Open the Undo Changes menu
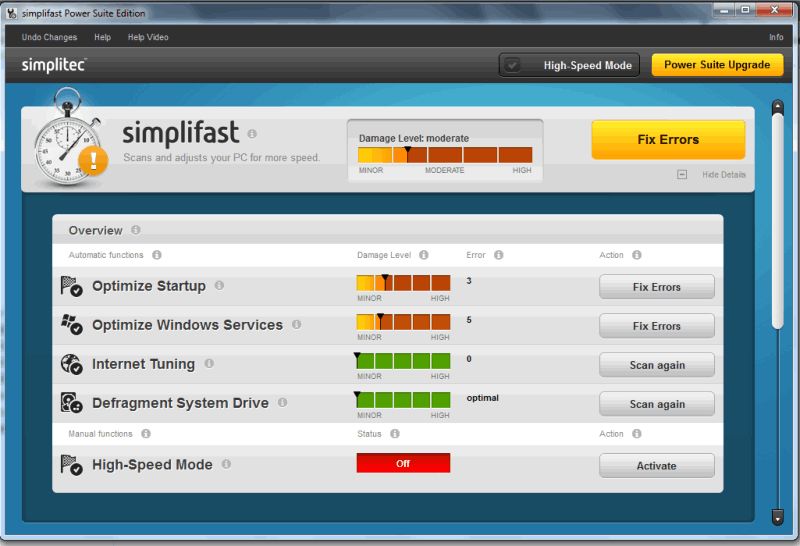The width and height of the screenshot is (800, 546). click(49, 37)
